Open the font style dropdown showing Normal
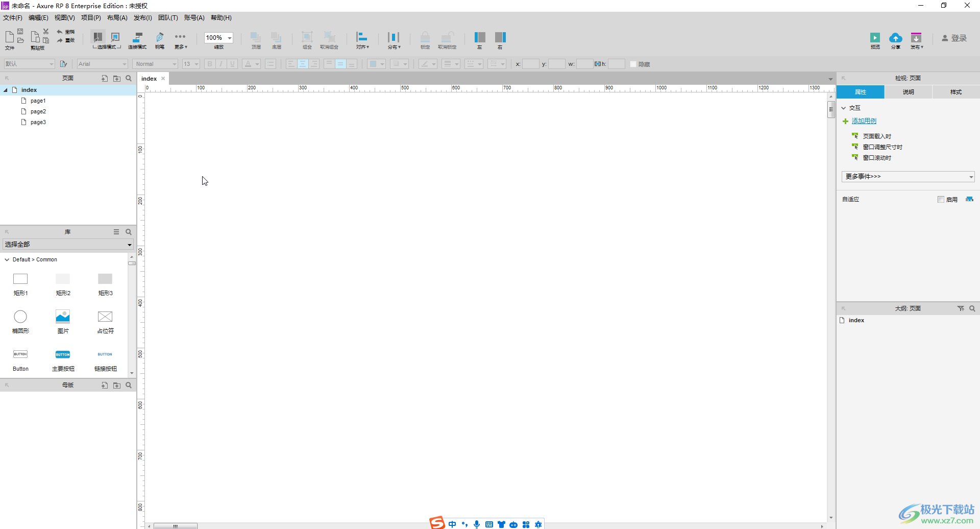This screenshot has height=529, width=980. click(155, 64)
